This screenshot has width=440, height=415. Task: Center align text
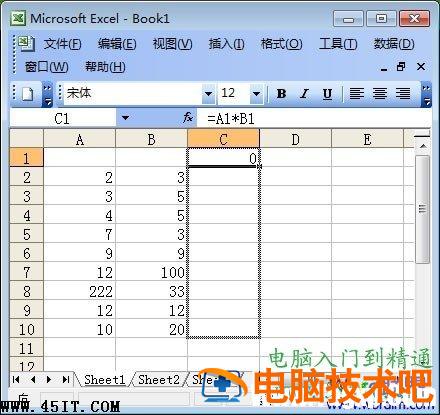[x=380, y=94]
